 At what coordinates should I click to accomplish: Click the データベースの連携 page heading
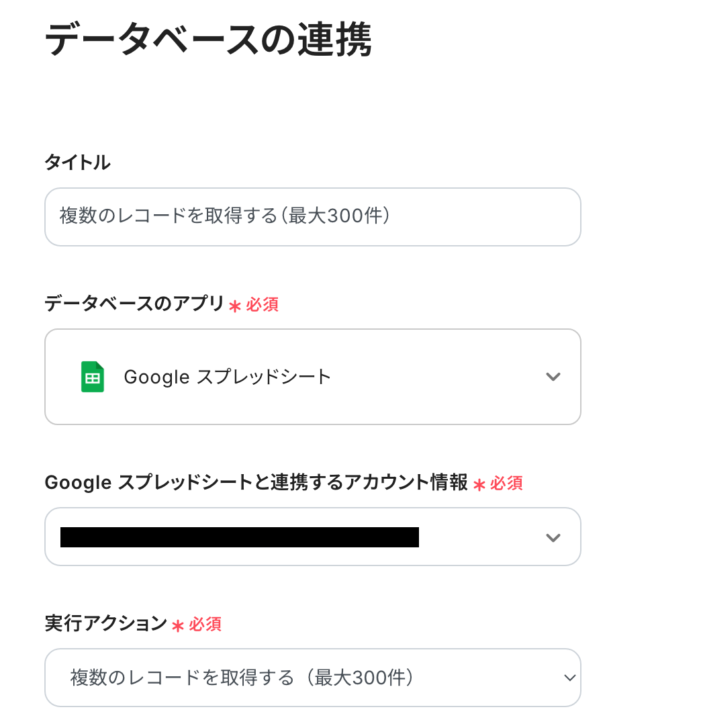[x=208, y=40]
